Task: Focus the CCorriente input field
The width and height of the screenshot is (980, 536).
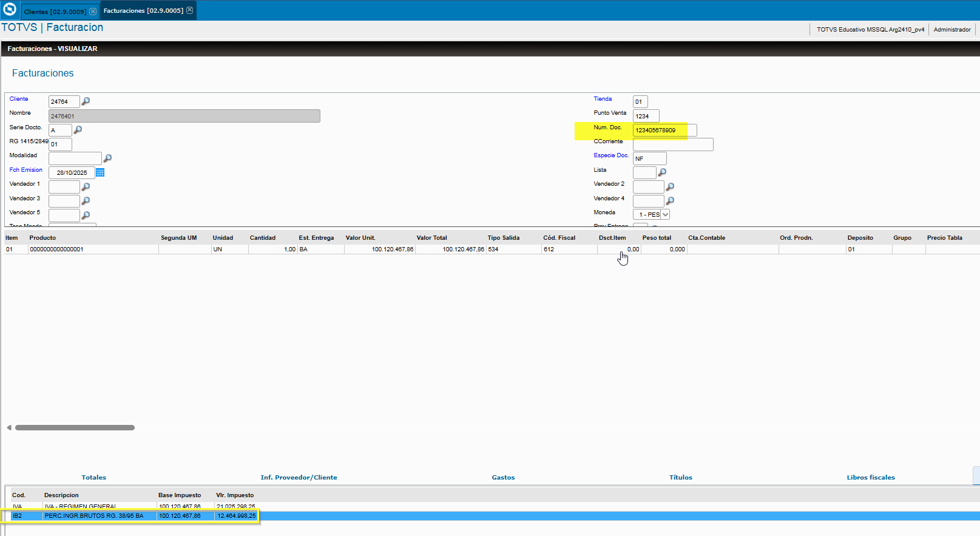Action: click(x=673, y=144)
